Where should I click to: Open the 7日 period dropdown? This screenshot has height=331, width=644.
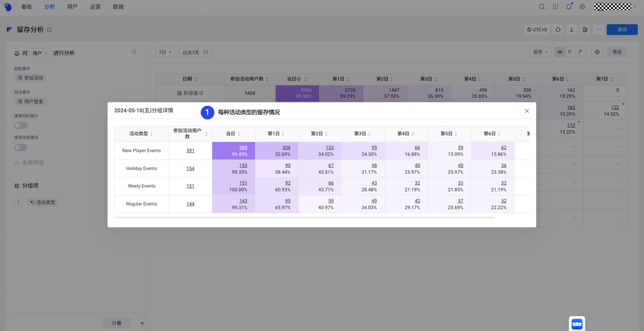(165, 52)
